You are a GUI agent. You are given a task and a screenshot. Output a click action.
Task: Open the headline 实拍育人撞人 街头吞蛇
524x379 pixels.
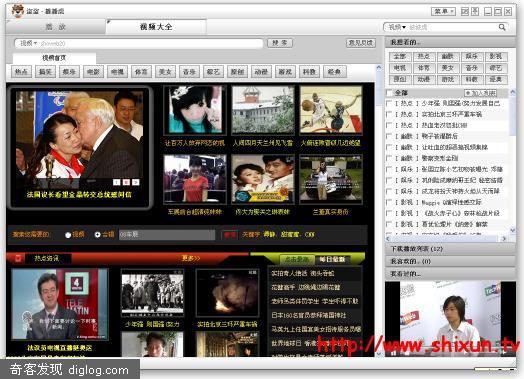[x=302, y=273]
